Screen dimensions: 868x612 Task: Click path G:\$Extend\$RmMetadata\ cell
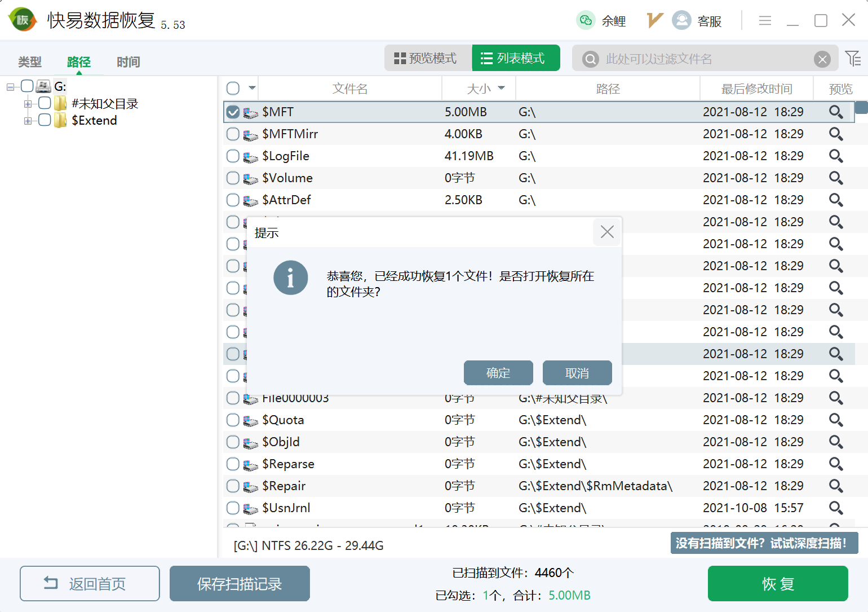coord(595,486)
